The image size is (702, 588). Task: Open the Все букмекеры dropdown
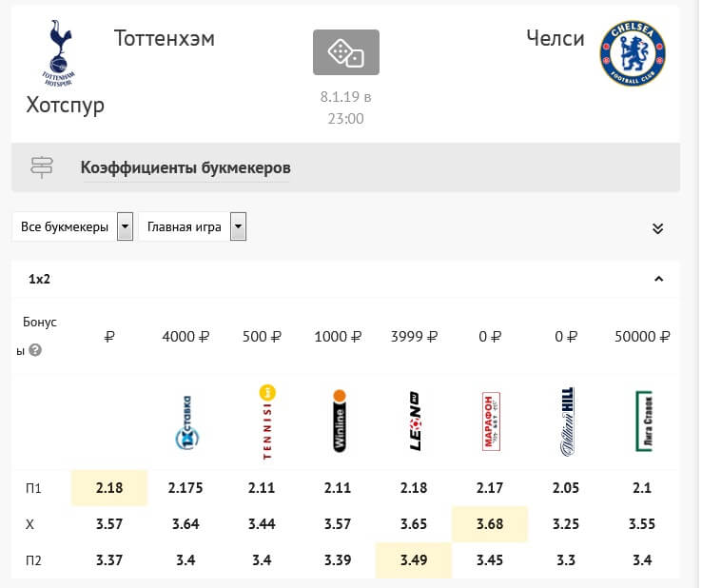coord(72,226)
